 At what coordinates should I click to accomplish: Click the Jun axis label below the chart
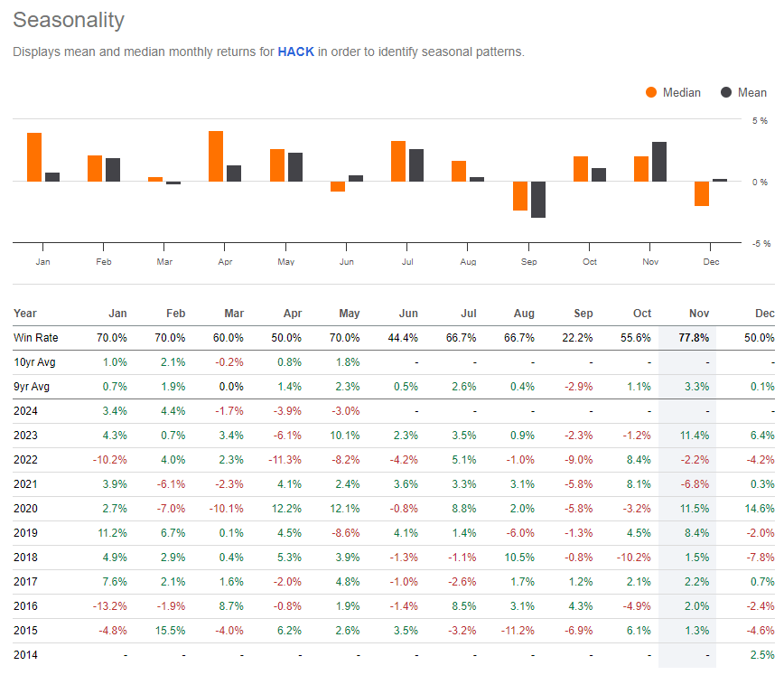pos(346,260)
